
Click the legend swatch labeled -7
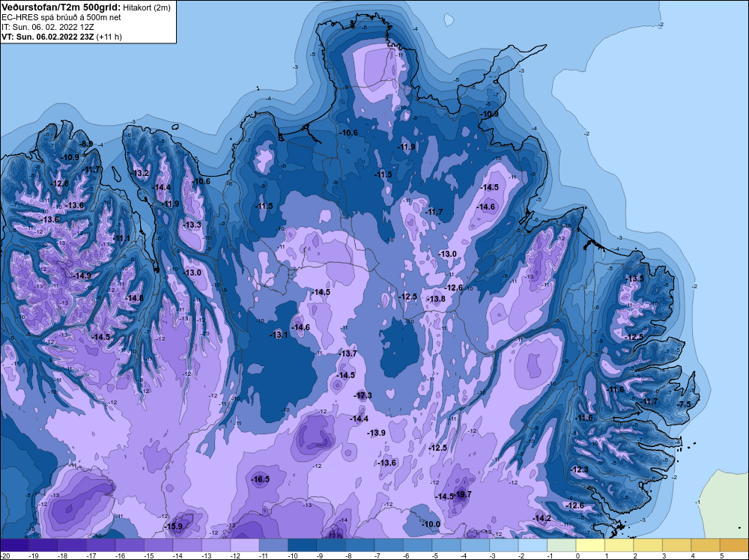pyautogui.click(x=389, y=545)
